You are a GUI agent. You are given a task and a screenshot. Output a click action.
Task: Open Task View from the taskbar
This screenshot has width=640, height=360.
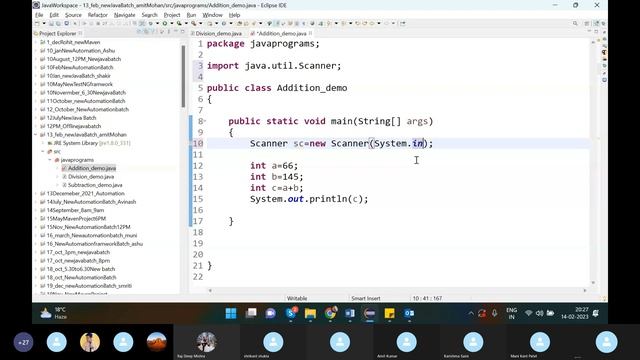(251, 313)
